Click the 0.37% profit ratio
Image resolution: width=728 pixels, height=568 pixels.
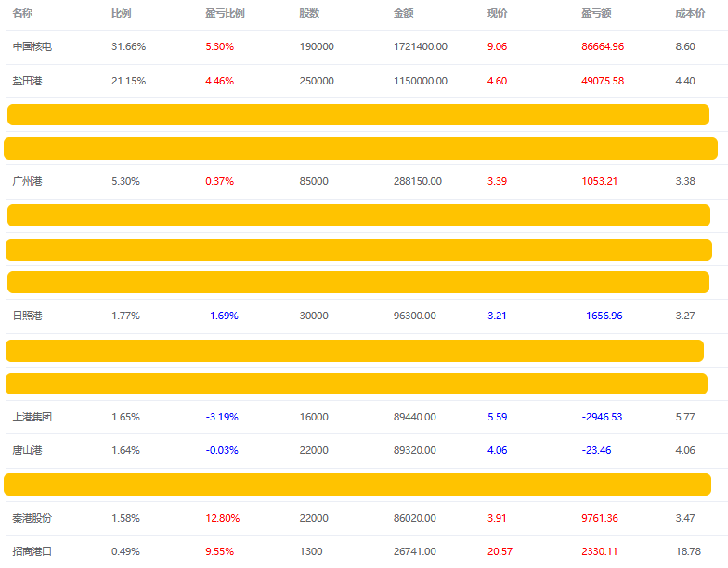[x=219, y=182]
